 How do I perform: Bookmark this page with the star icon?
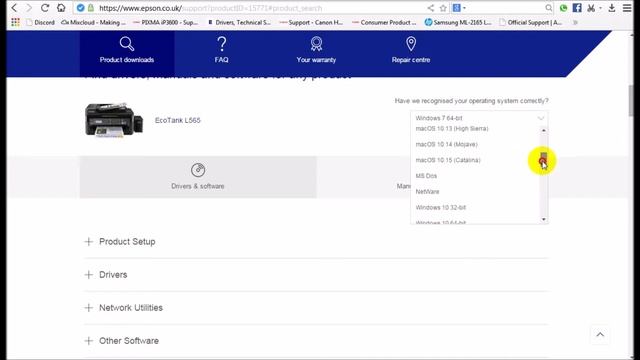coord(443,8)
